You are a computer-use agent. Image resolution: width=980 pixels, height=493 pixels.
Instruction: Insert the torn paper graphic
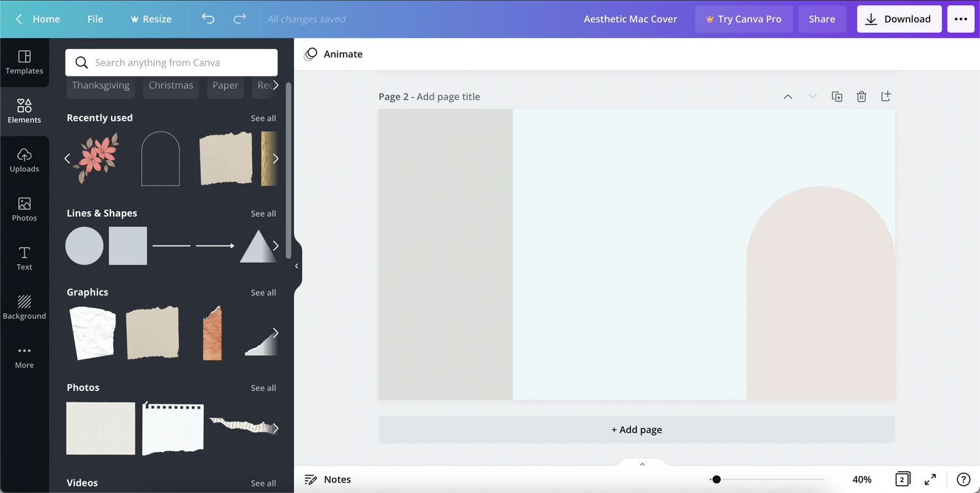tap(152, 332)
